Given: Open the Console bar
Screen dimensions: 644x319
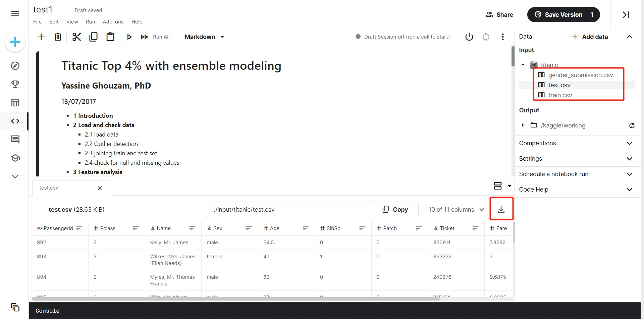Looking at the screenshot, I should click(x=335, y=311).
